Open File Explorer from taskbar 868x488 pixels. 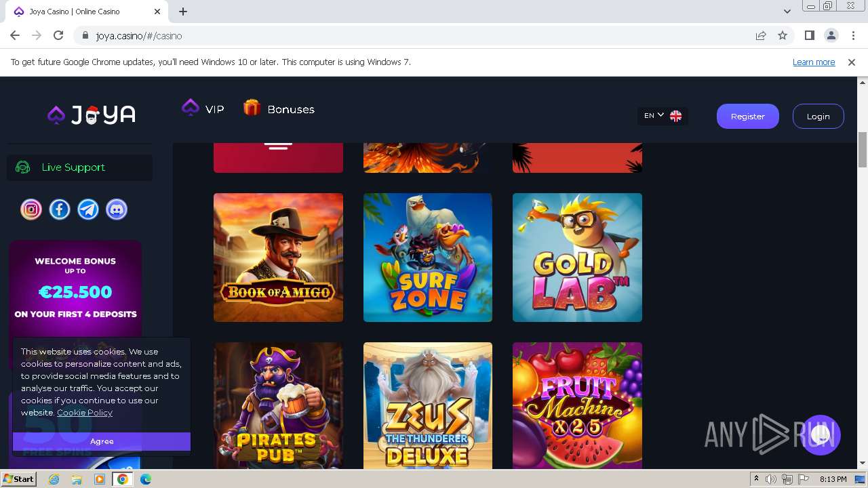pos(77,479)
